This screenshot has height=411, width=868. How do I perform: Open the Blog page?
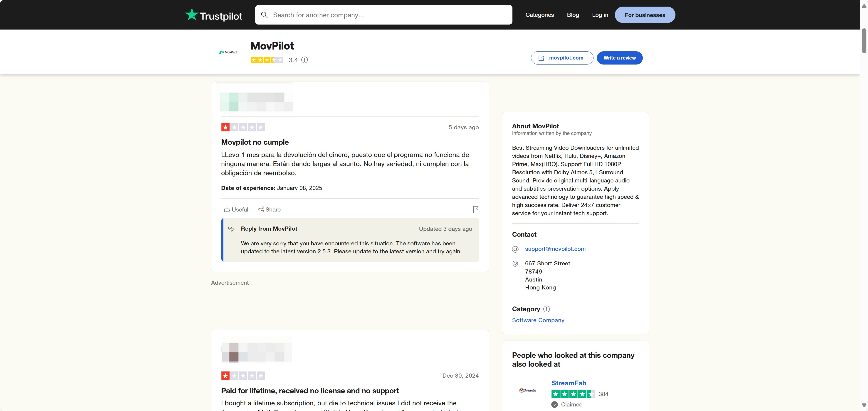pos(573,15)
